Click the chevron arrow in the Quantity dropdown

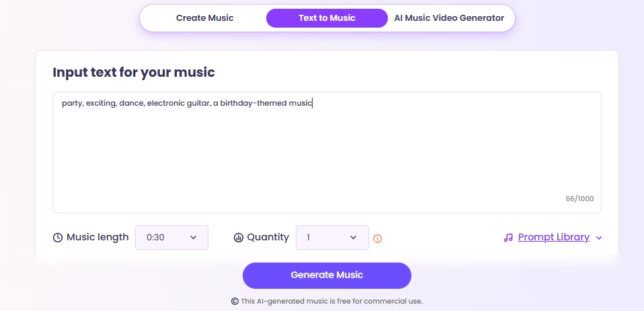click(354, 238)
